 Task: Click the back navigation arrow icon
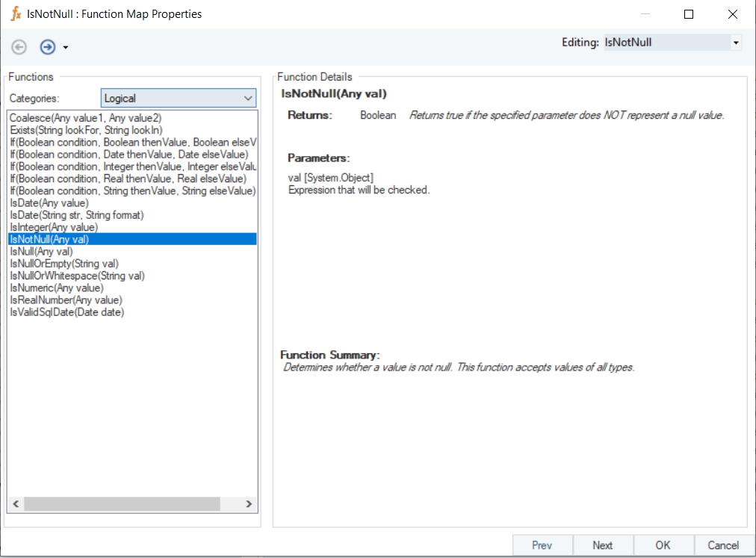coord(19,47)
